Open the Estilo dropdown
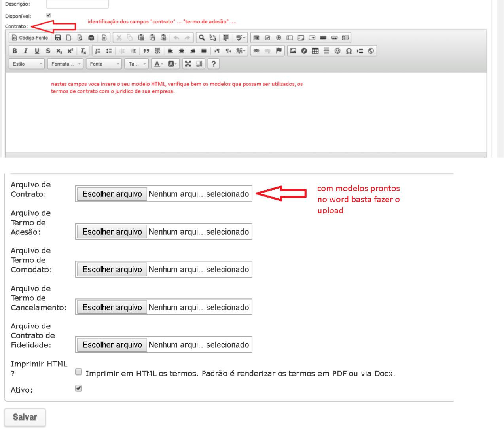504x438 pixels. tap(27, 64)
